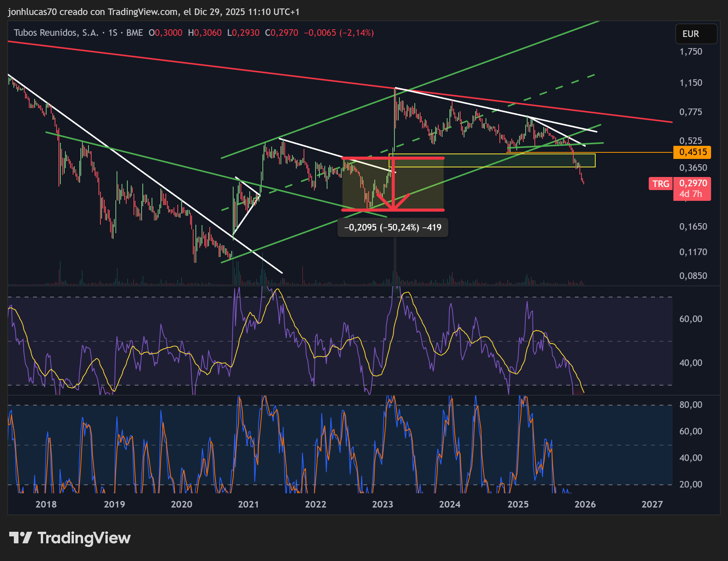
Task: Click the −0,0065 (−2,14%) change value
Action: [x=339, y=33]
